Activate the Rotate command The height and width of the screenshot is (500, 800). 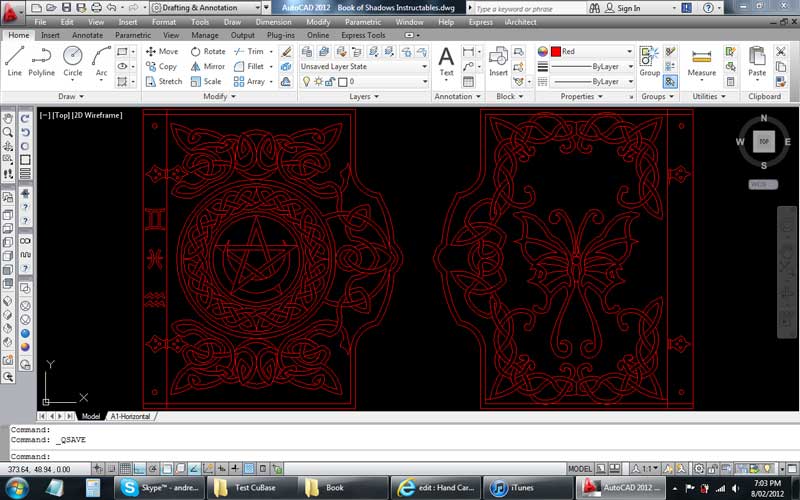(x=208, y=51)
